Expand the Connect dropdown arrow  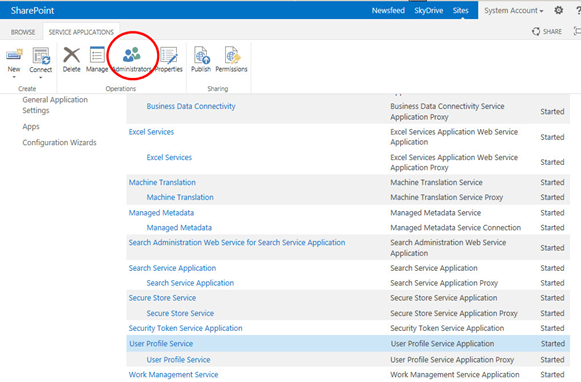click(40, 77)
